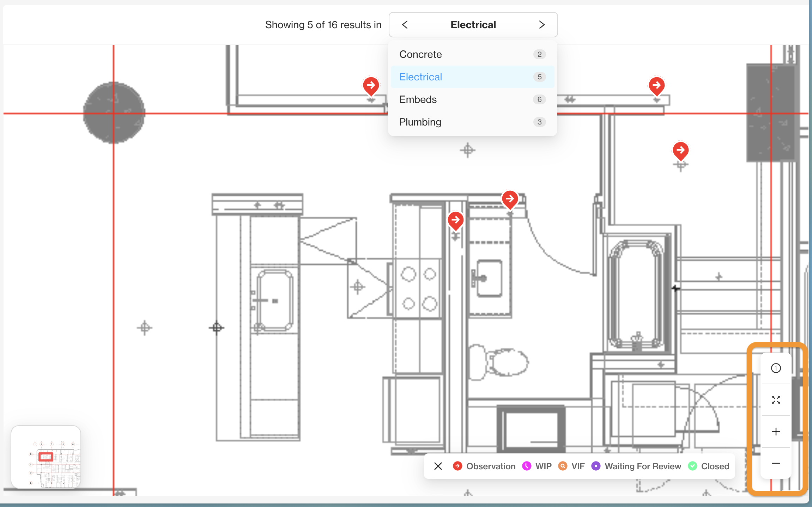Click the observation pin nearest the top-right corner
Screen dimensions: 812x507
point(656,85)
